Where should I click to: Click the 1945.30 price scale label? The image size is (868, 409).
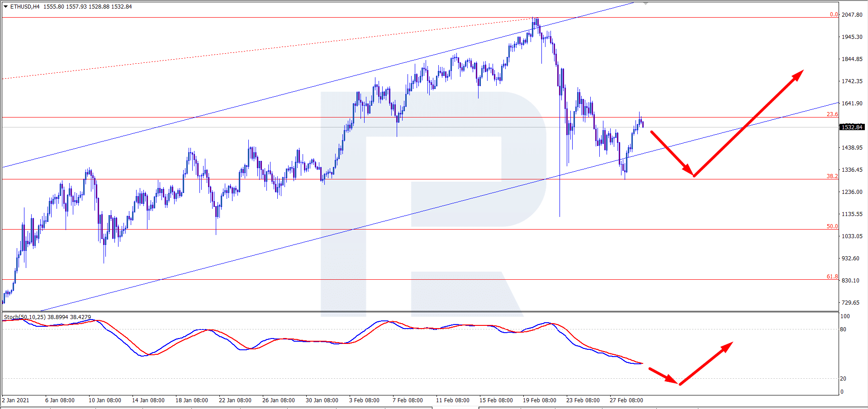click(x=852, y=37)
